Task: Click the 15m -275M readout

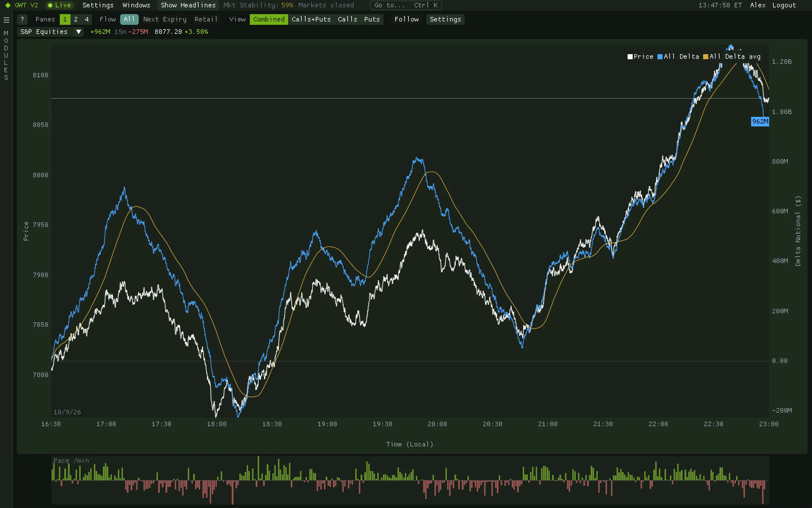Action: click(x=131, y=32)
